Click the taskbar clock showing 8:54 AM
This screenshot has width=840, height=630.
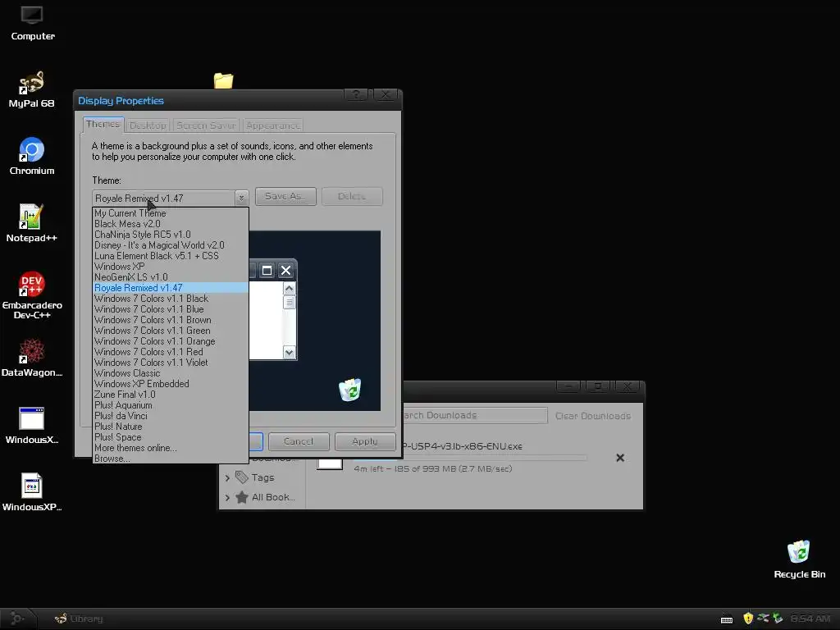tap(810, 619)
